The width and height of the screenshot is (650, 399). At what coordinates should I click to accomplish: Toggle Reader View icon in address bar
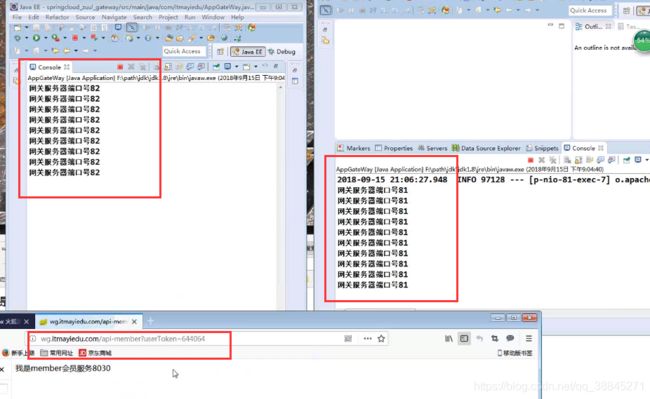[348, 339]
